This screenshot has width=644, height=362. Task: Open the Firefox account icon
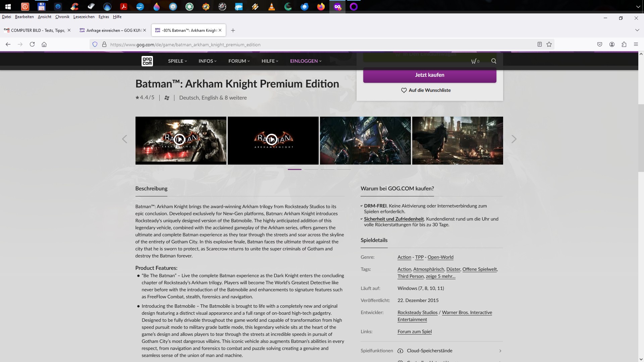612,44
